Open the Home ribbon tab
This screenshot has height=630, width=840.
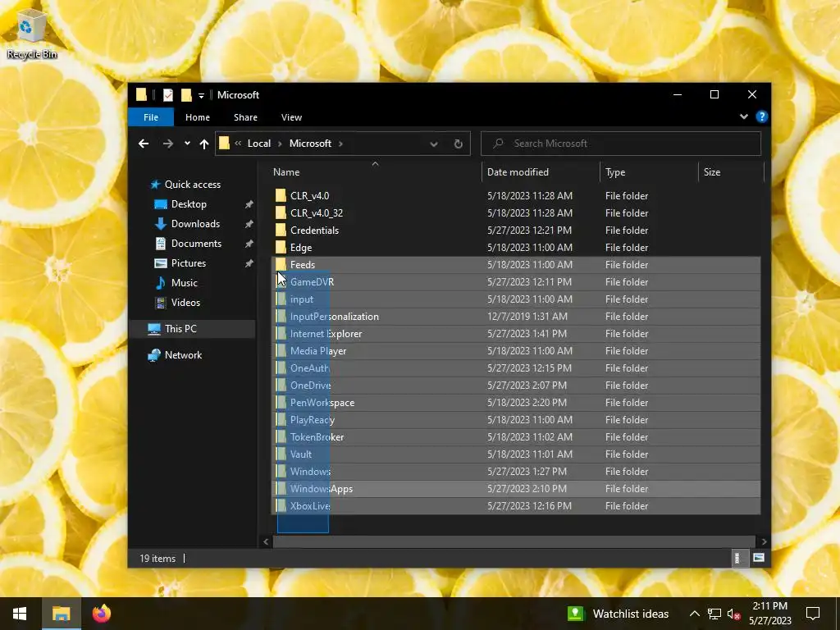tap(198, 116)
